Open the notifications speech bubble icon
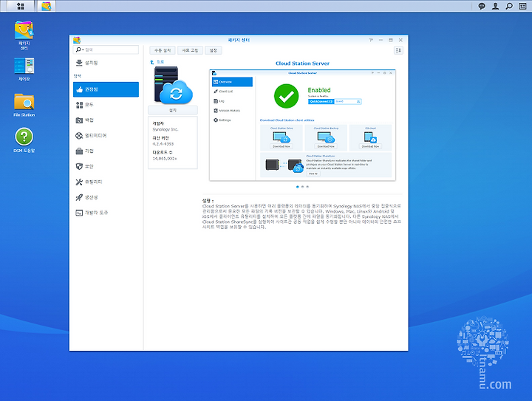This screenshot has width=532, height=401. [482, 6]
